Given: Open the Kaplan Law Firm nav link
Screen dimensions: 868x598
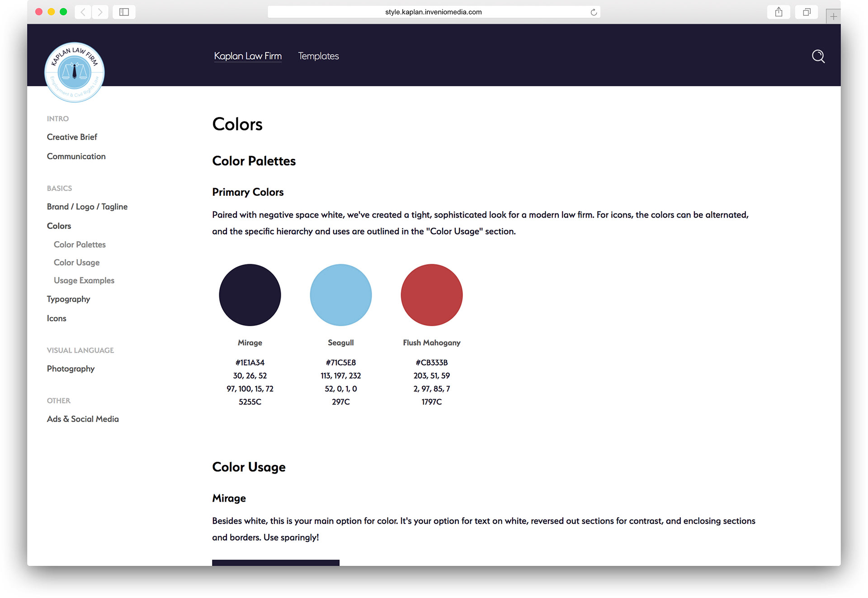Looking at the screenshot, I should [248, 56].
